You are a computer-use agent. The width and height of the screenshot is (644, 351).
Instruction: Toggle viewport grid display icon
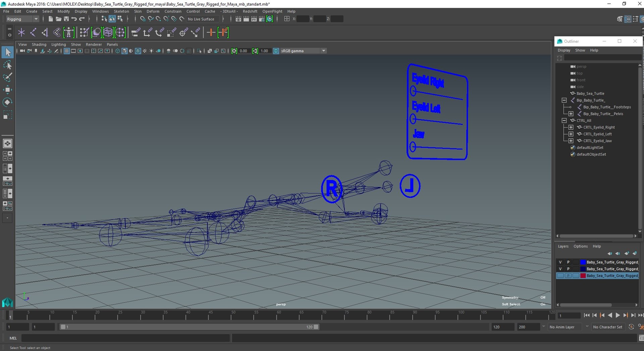(x=66, y=51)
